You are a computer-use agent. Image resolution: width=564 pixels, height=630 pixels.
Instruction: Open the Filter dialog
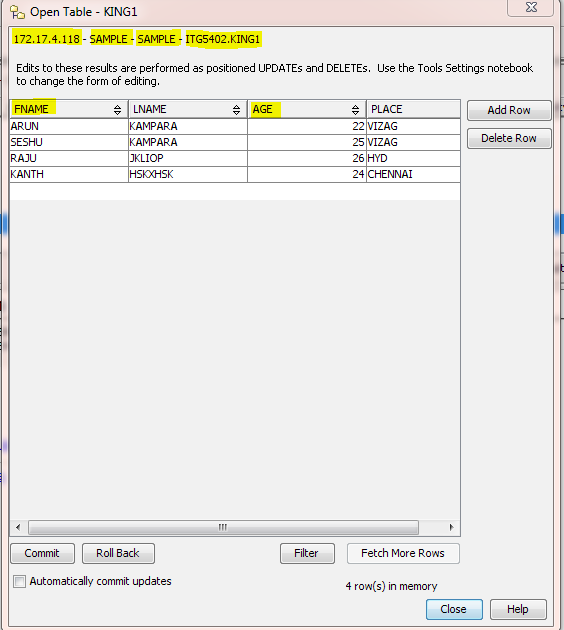[x=307, y=553]
